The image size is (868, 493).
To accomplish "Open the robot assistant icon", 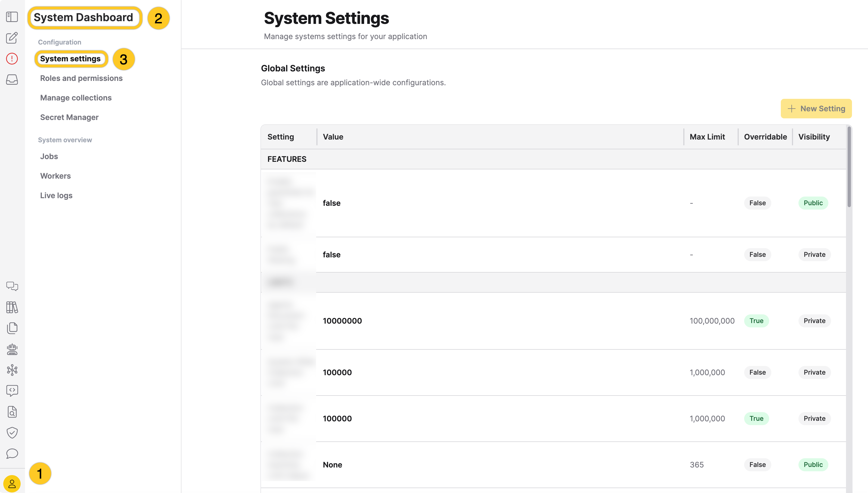I will click(12, 349).
